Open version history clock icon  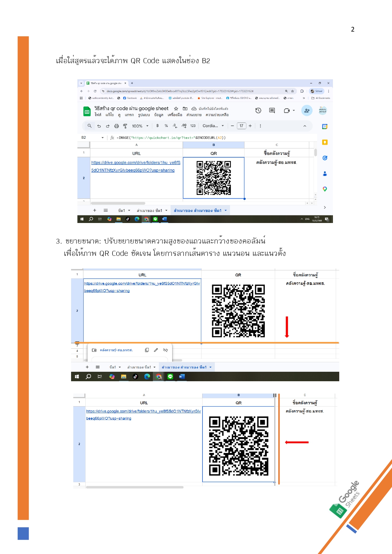click(x=258, y=111)
